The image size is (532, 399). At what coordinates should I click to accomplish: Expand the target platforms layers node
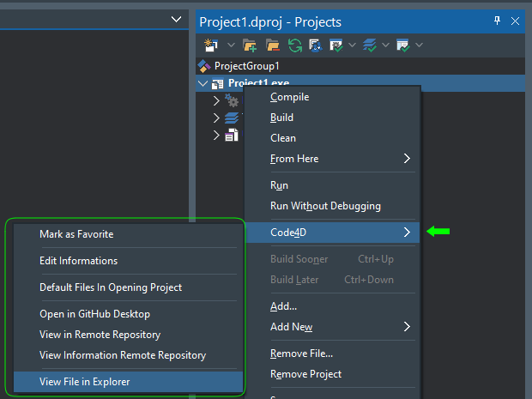coord(216,118)
